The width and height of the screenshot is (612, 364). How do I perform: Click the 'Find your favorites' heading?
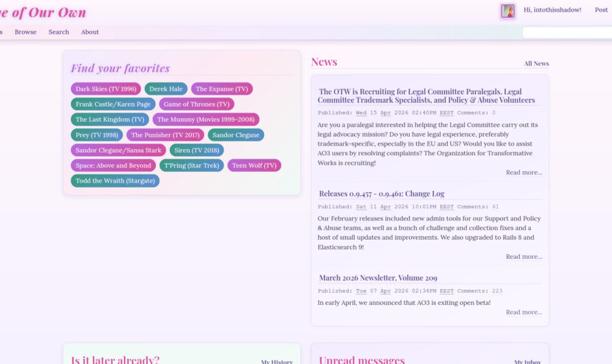pos(120,68)
